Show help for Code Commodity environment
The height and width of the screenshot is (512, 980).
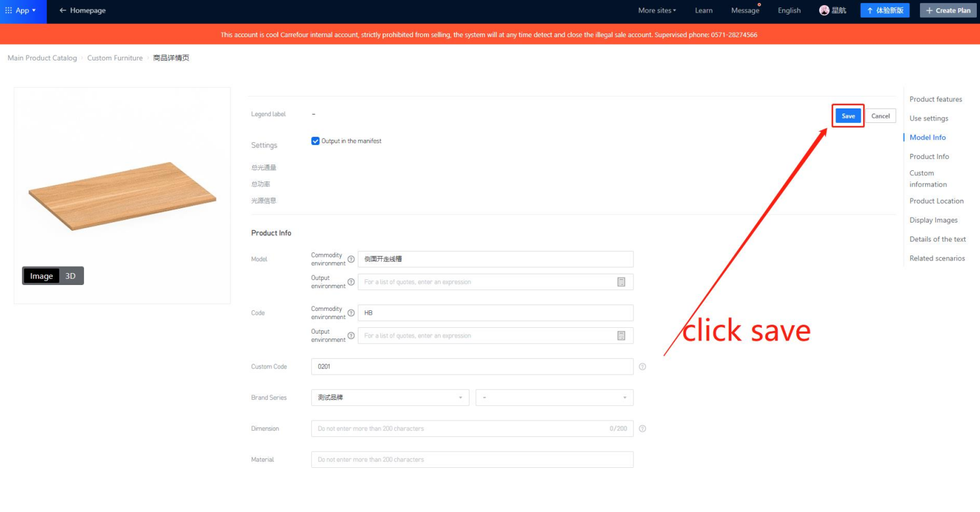pyautogui.click(x=351, y=313)
